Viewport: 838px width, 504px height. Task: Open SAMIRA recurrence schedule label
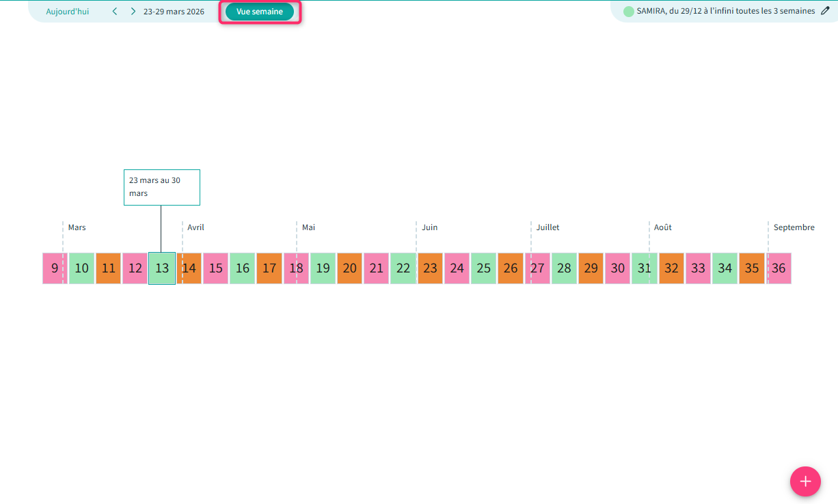pos(726,11)
